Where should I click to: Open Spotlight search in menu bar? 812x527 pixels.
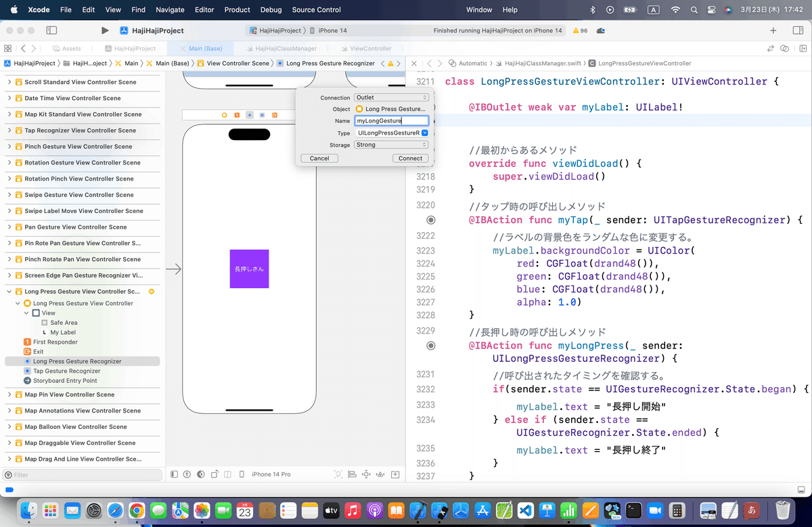pyautogui.click(x=694, y=9)
